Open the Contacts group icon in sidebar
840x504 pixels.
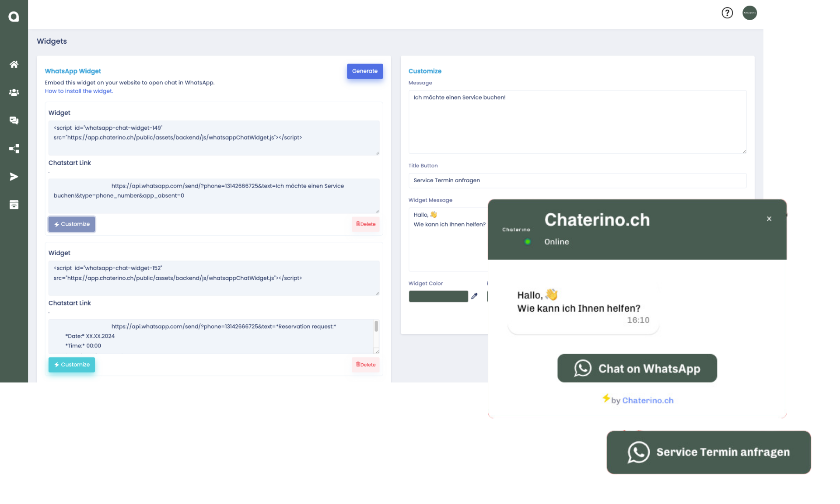click(x=14, y=92)
